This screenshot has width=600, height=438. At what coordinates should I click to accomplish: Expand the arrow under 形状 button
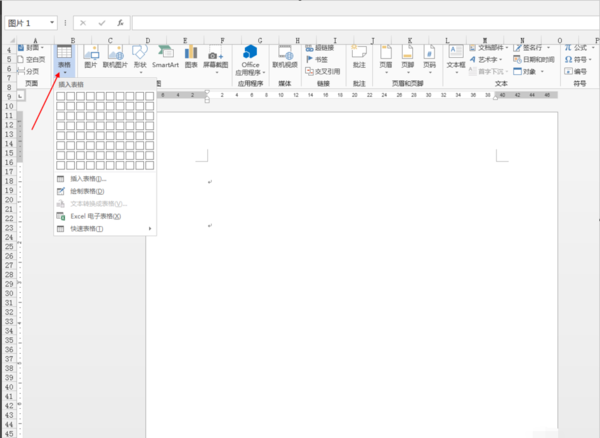[140, 72]
